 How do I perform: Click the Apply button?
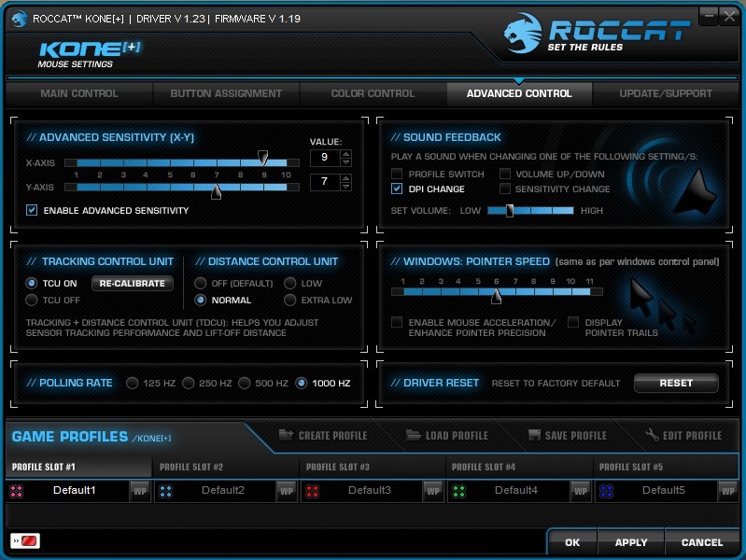coord(631,542)
